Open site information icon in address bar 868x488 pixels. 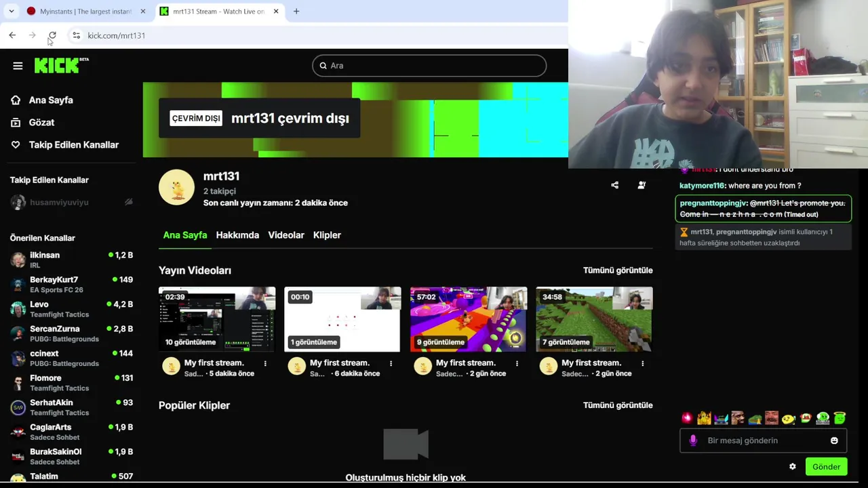[76, 35]
